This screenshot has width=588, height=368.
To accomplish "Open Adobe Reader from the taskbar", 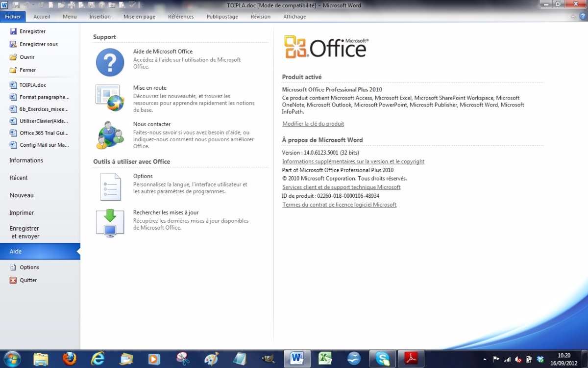I will coord(411,359).
